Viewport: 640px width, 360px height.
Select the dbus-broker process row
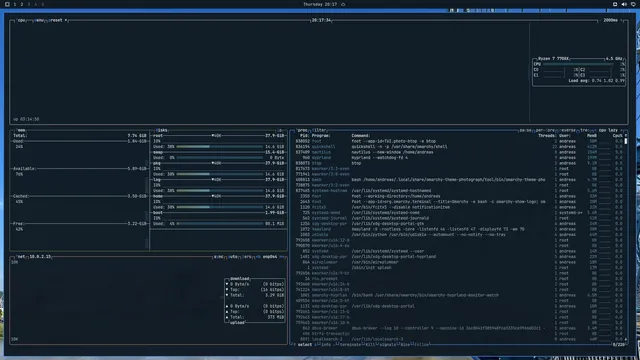click(459, 328)
